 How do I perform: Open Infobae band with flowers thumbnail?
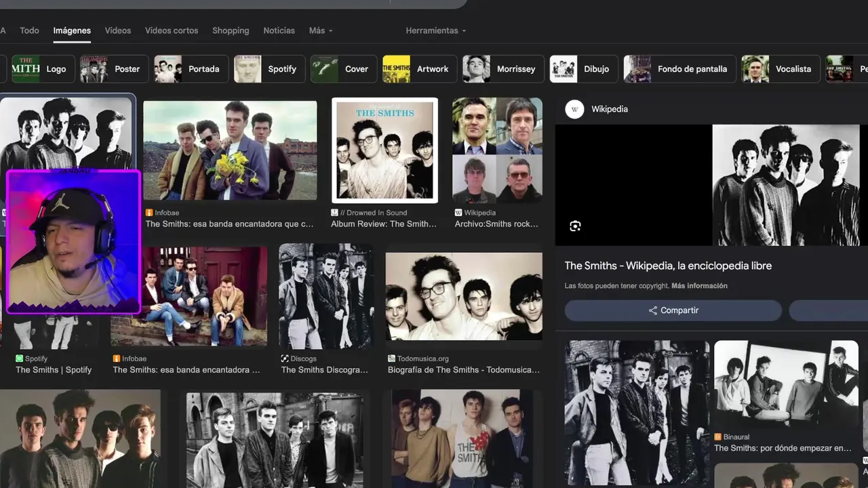[x=230, y=150]
